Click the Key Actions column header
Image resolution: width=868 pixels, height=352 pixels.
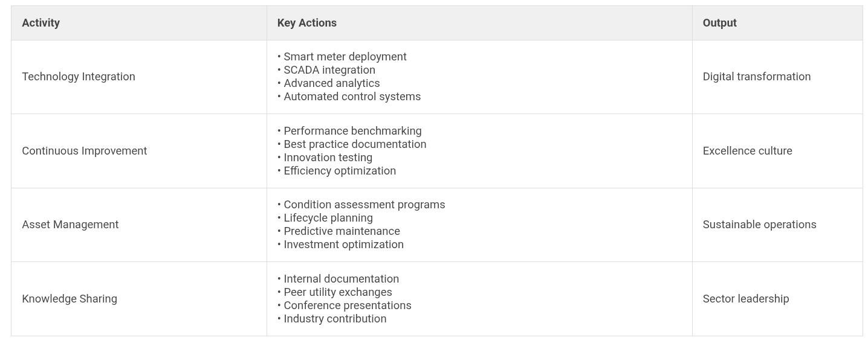point(307,23)
